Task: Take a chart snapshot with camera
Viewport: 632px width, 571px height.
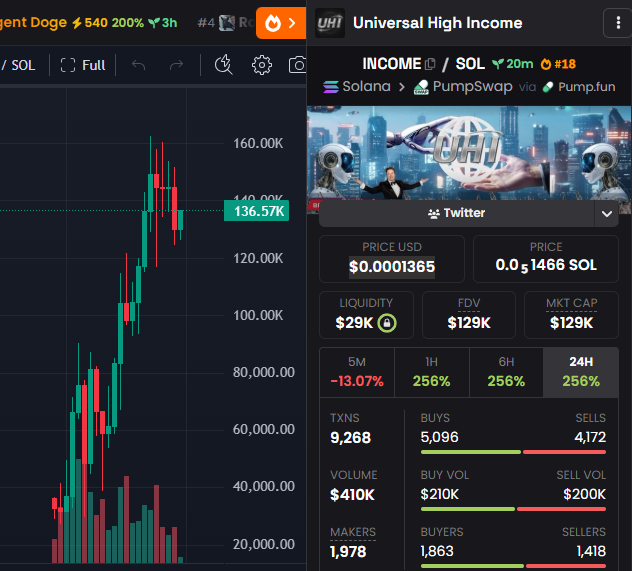Action: [x=298, y=65]
